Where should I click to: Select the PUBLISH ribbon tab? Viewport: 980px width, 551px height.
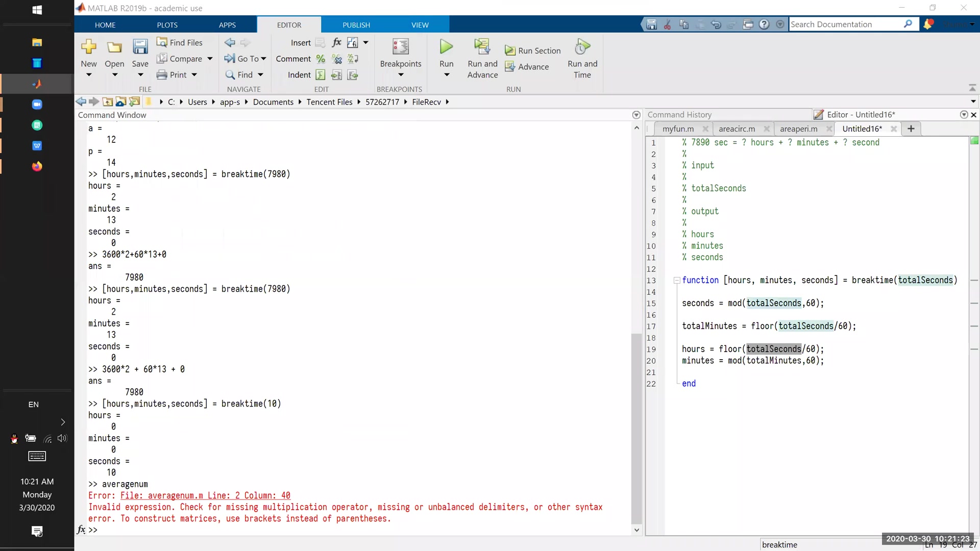point(356,25)
